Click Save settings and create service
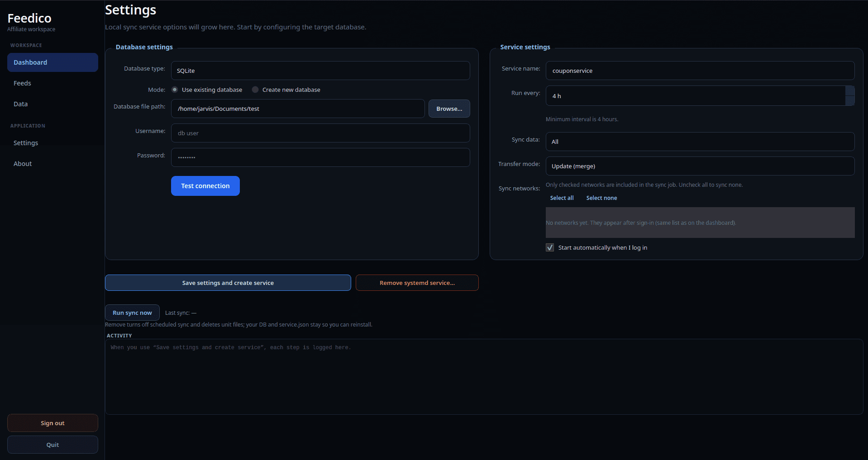Screen dimensions: 868x460 tap(228, 283)
